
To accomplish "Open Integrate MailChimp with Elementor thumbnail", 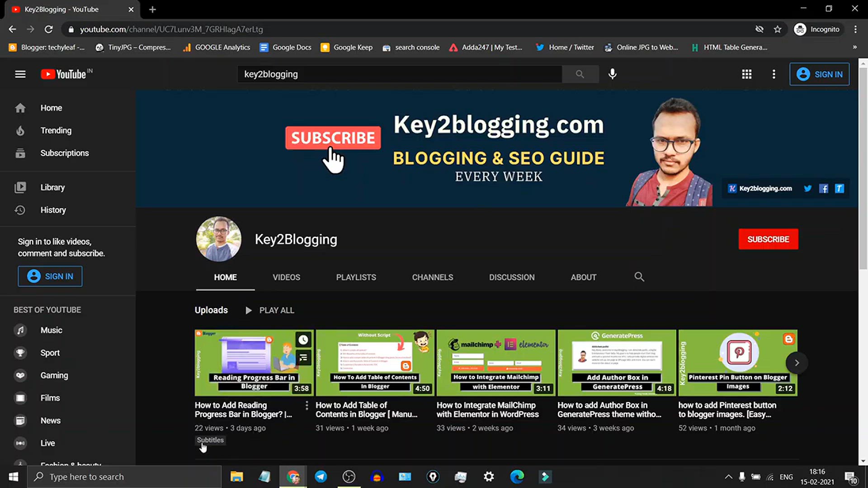I will point(496,363).
